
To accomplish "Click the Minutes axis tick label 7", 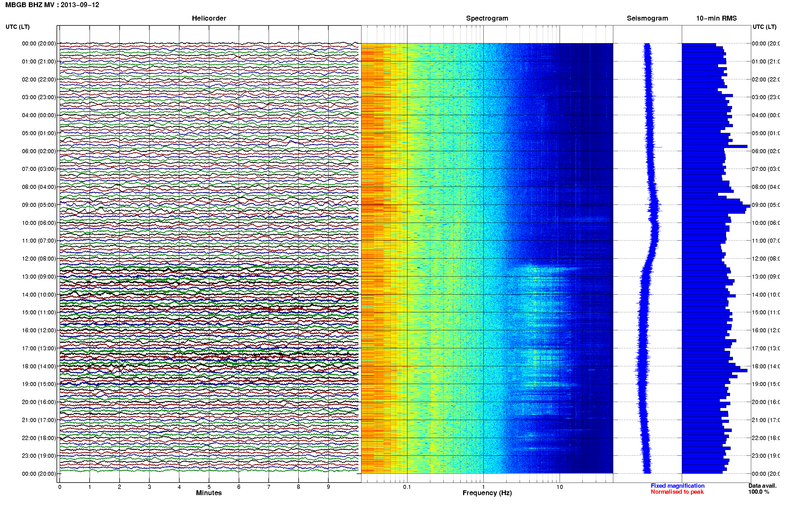I will click(269, 487).
